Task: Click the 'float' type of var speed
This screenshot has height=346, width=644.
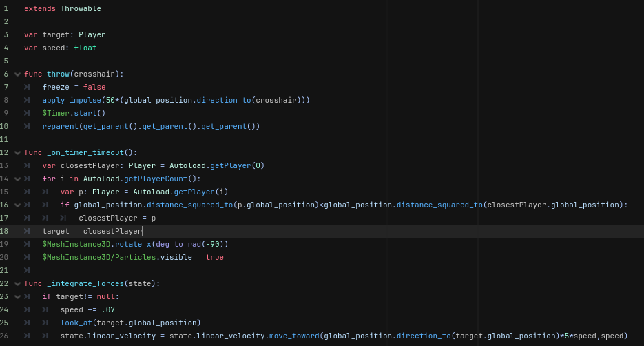Action: [85, 48]
